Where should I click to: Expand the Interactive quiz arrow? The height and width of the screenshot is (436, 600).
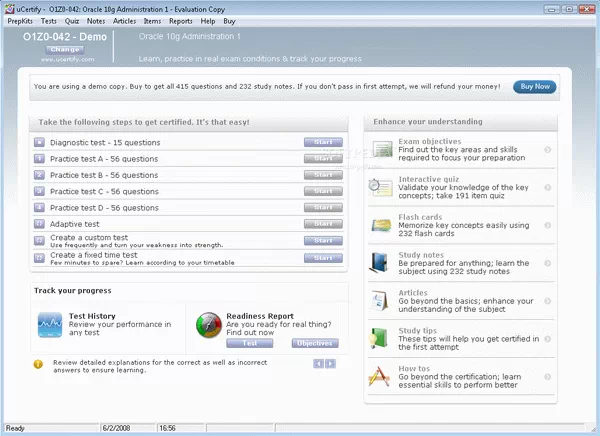point(548,187)
